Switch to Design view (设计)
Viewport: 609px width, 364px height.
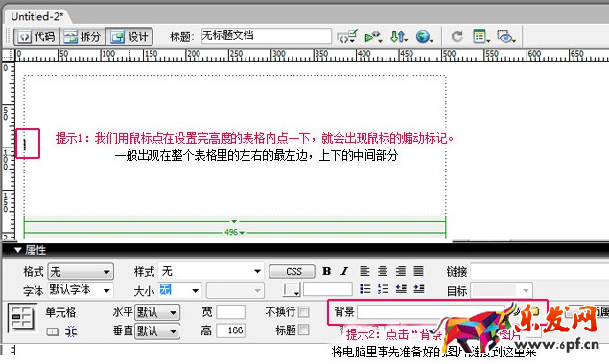pyautogui.click(x=129, y=36)
